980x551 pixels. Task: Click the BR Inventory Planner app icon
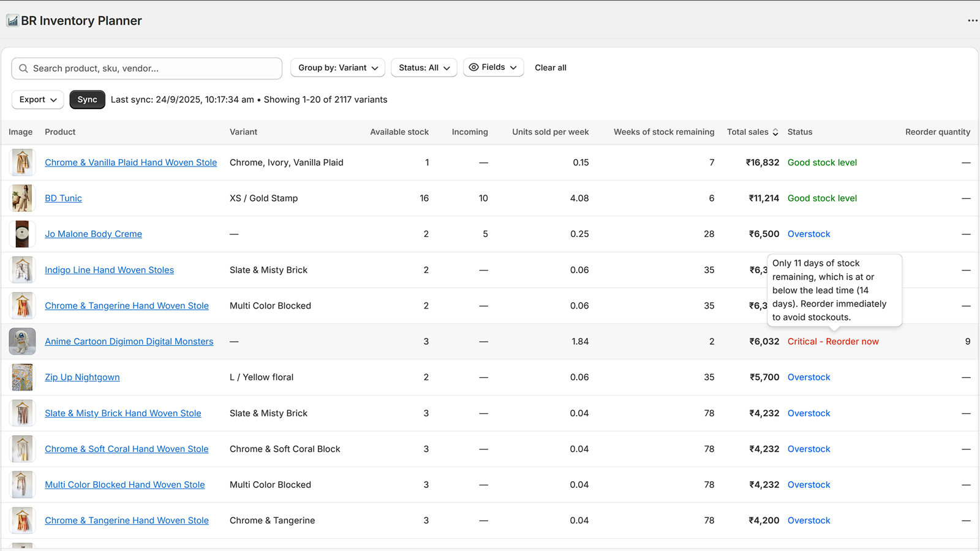coord(12,21)
